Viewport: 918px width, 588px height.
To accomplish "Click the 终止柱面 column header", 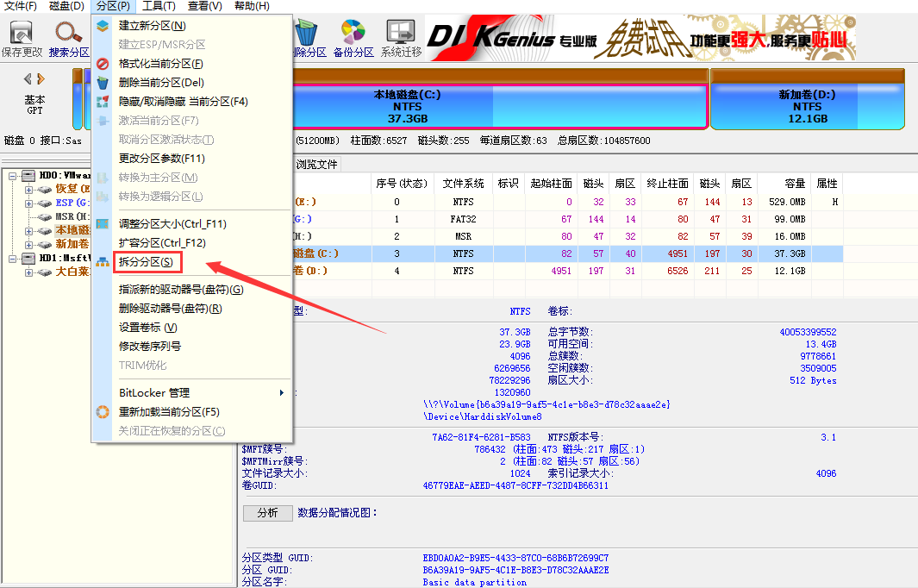I will (667, 184).
